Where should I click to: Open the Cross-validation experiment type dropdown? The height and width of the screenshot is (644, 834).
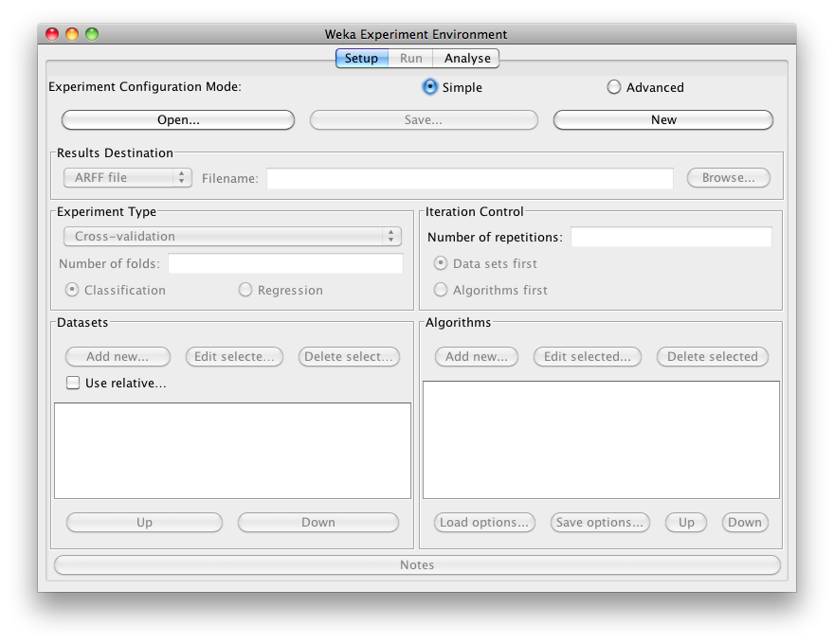click(232, 236)
